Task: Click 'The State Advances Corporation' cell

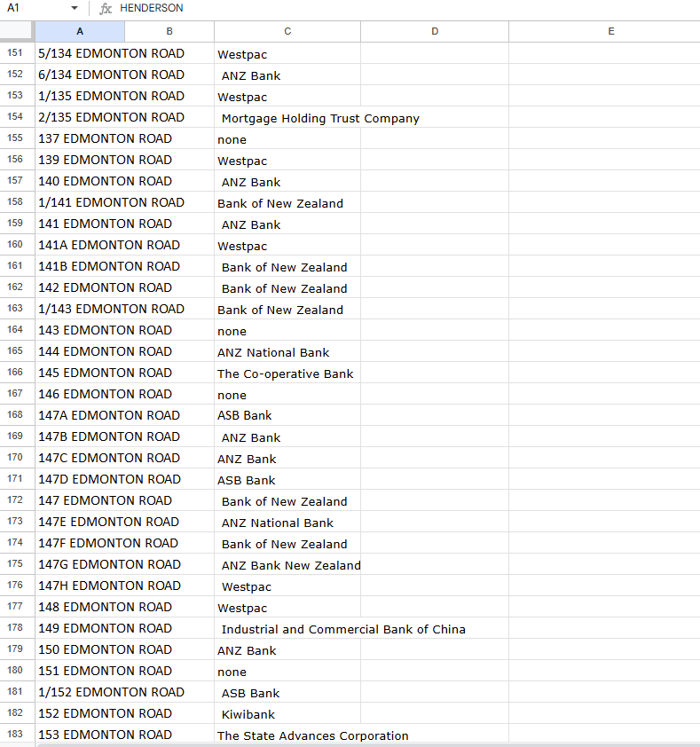Action: click(312, 735)
